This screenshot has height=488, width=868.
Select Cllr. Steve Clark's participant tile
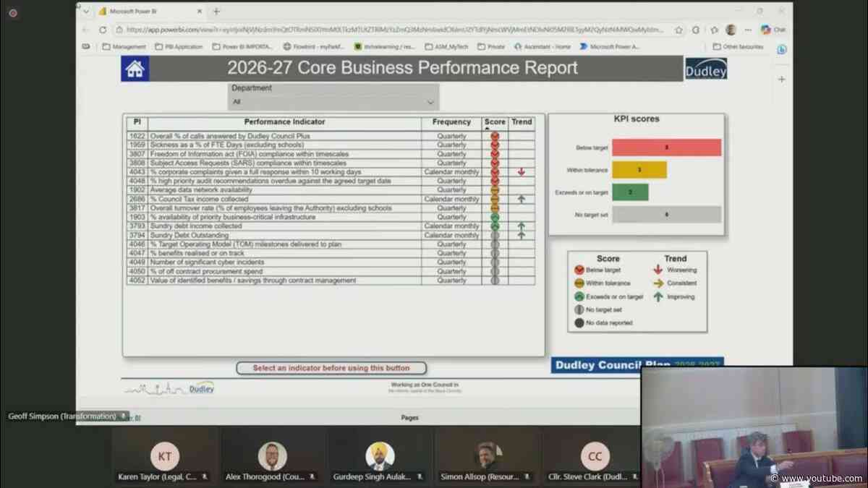pyautogui.click(x=595, y=457)
